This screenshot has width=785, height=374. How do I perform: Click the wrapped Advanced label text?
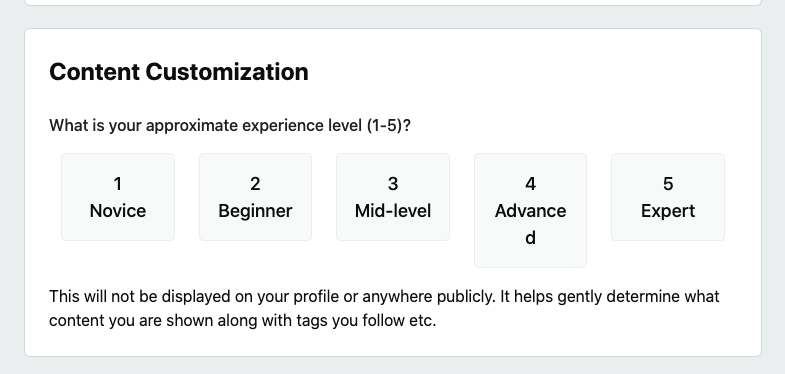(x=530, y=224)
